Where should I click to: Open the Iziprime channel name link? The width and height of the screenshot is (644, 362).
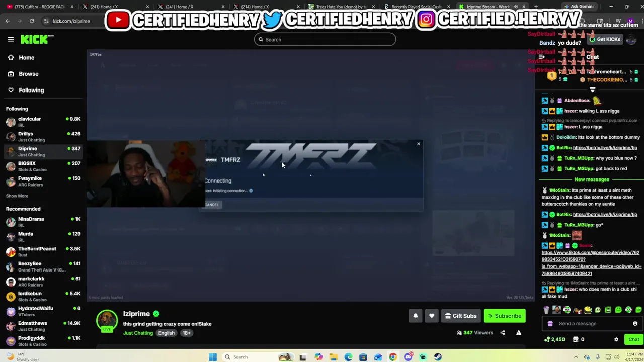[x=136, y=314]
